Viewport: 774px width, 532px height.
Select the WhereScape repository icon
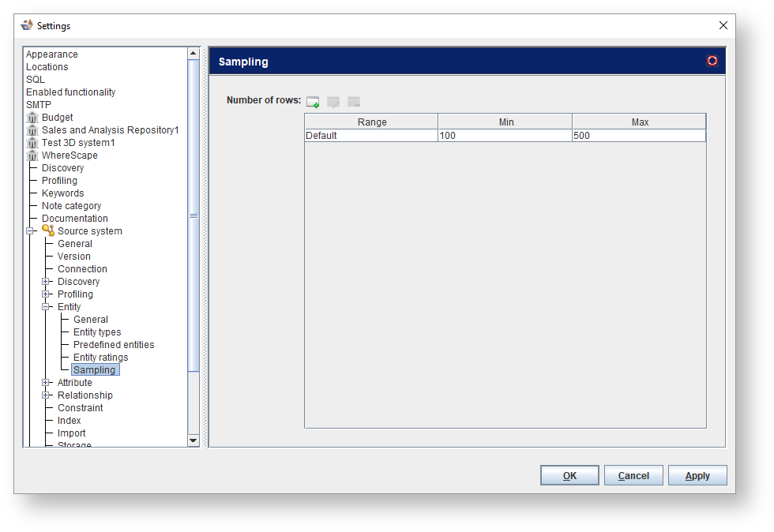(32, 155)
